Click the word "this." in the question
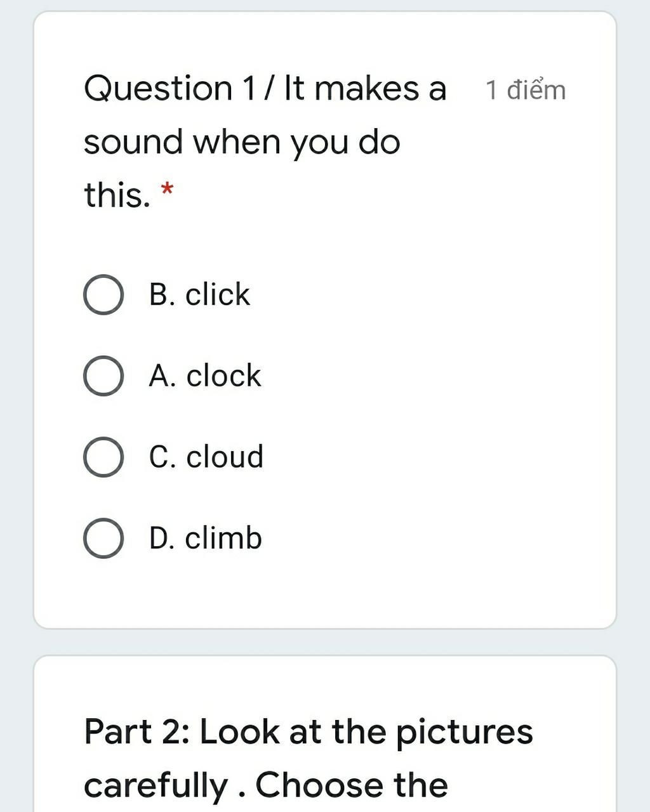Viewport: 650px width, 812px height. pos(117,195)
